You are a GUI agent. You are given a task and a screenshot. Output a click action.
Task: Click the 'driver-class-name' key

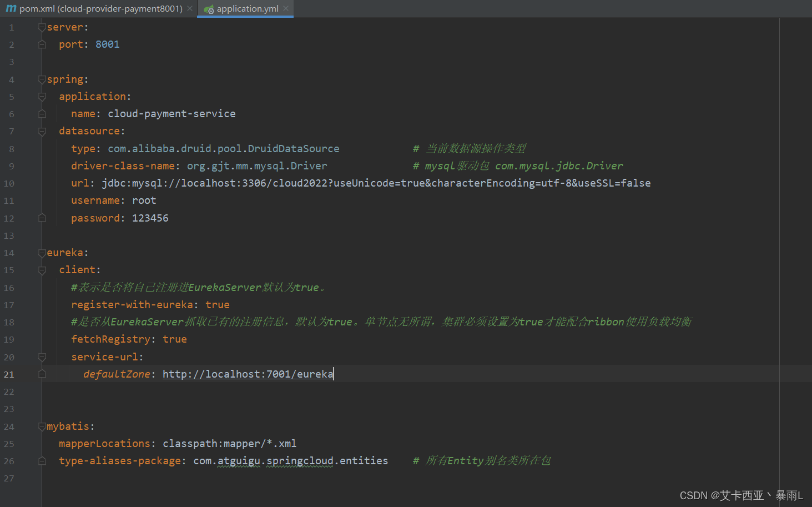(123, 165)
